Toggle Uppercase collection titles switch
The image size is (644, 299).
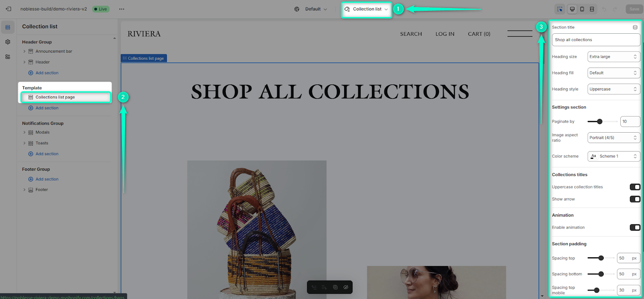pos(635,187)
